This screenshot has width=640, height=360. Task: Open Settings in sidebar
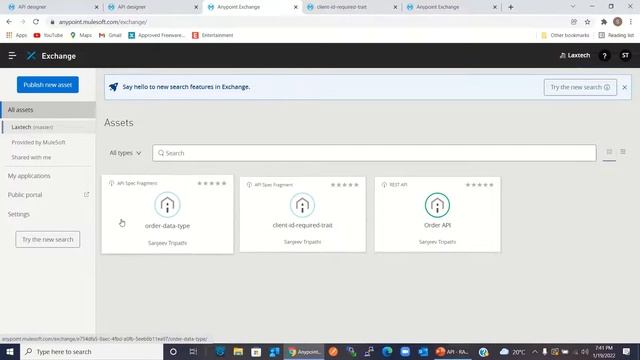point(19,214)
